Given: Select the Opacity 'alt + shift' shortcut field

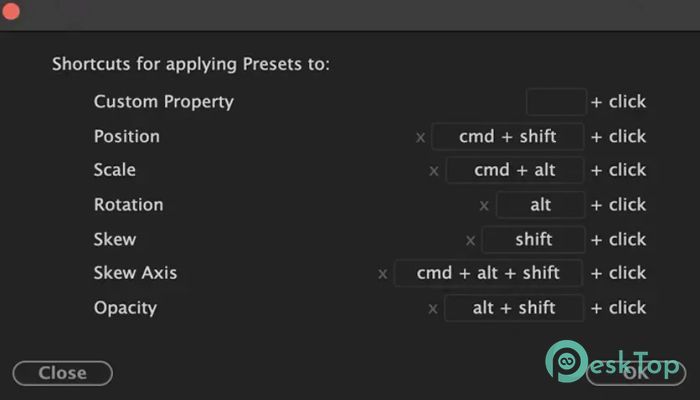Looking at the screenshot, I should tap(514, 308).
